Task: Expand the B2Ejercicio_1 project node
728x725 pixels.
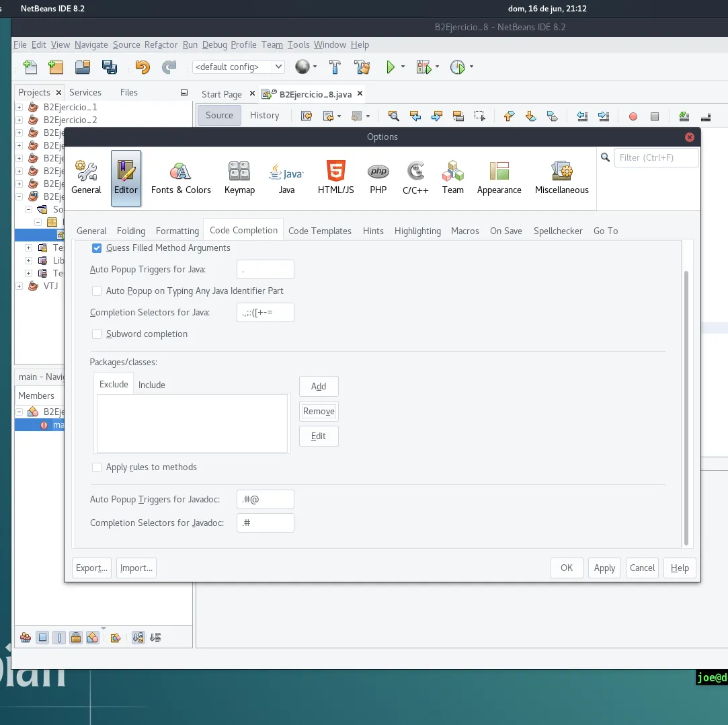Action: point(19,108)
